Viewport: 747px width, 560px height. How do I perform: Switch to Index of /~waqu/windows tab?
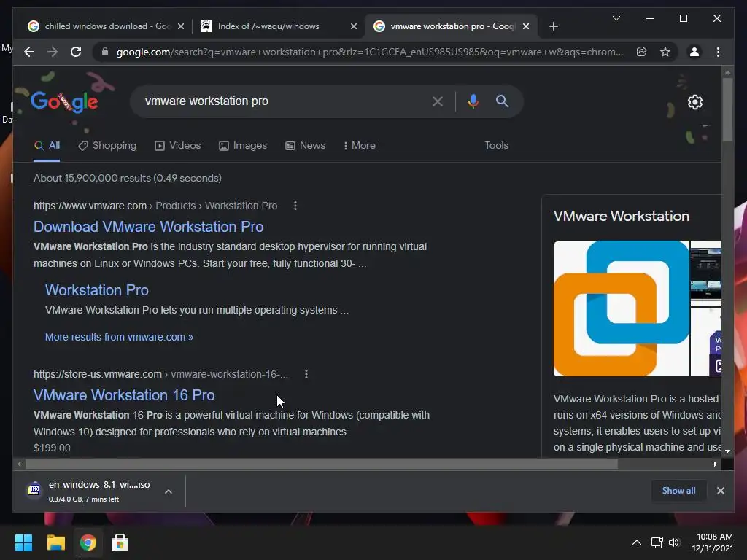click(x=278, y=26)
